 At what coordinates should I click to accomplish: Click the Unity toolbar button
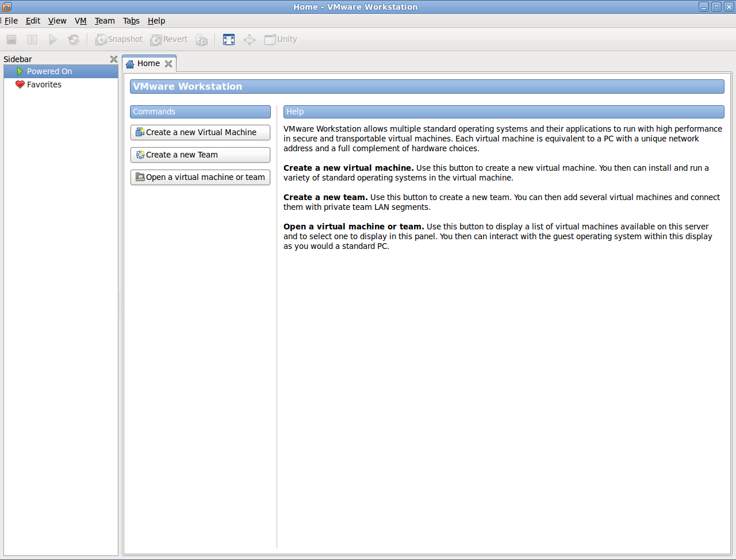click(281, 40)
